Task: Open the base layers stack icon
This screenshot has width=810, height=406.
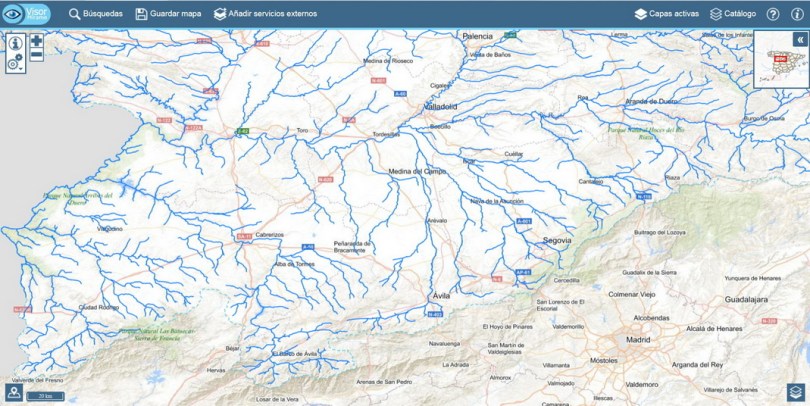Action: click(x=796, y=392)
